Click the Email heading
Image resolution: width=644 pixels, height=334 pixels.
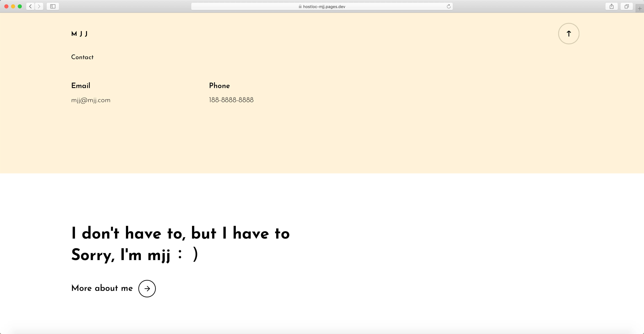(x=81, y=86)
